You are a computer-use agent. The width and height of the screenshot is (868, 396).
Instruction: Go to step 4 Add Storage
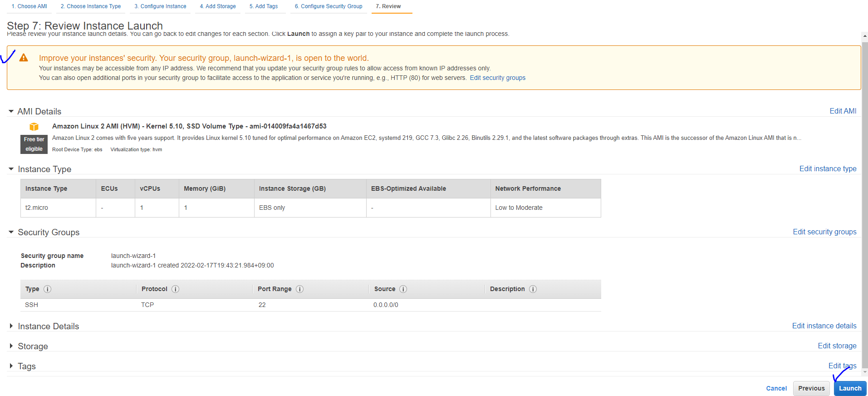point(218,6)
